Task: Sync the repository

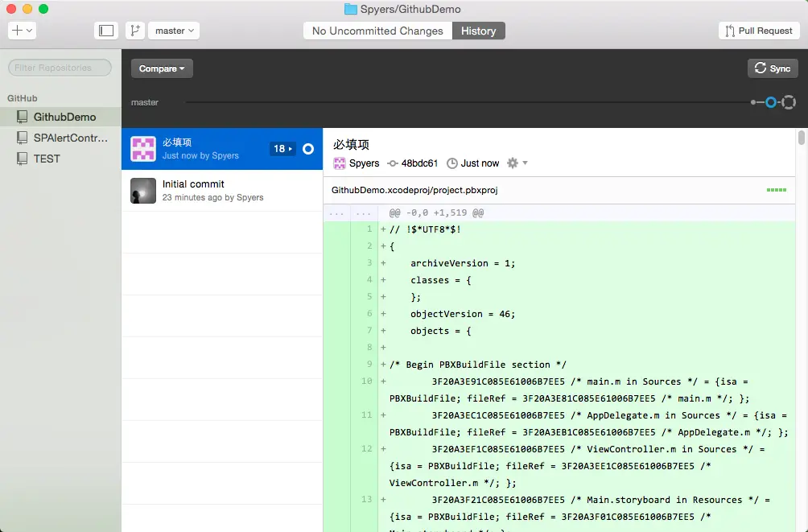Action: tap(773, 68)
